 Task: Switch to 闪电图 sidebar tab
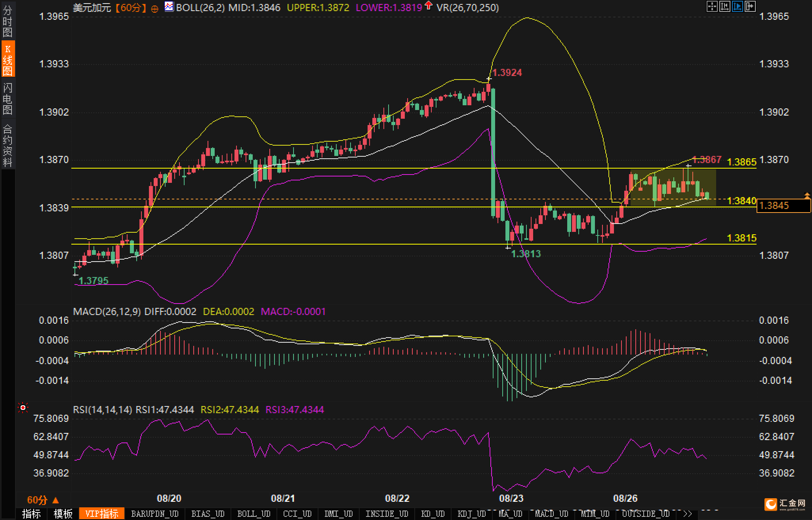[x=8, y=99]
